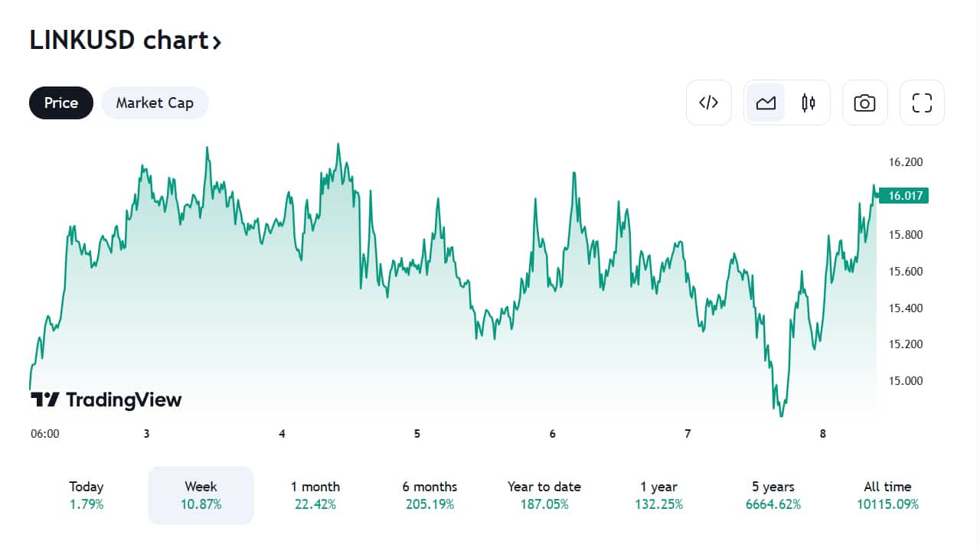Switch to area chart view
Viewport: 980px width, 551px height.
(766, 103)
